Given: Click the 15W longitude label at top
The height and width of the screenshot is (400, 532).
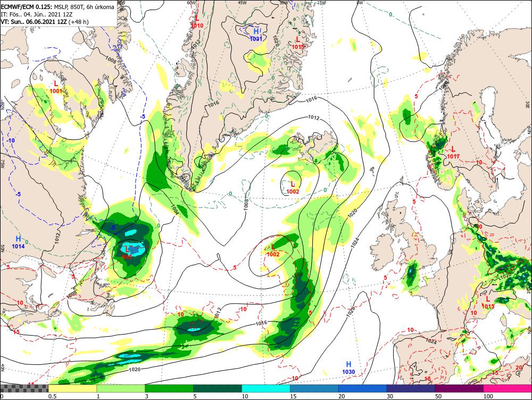Looking at the screenshot, I should pos(321,3).
